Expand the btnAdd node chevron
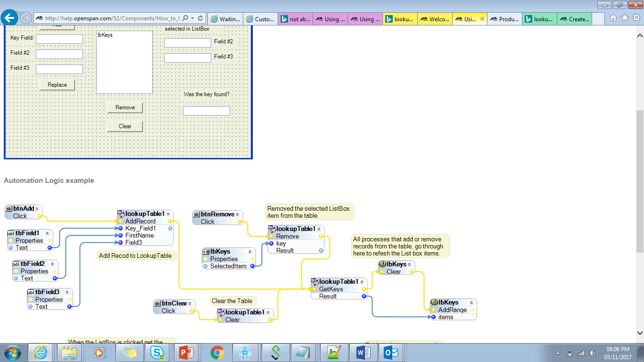 pyautogui.click(x=37, y=208)
